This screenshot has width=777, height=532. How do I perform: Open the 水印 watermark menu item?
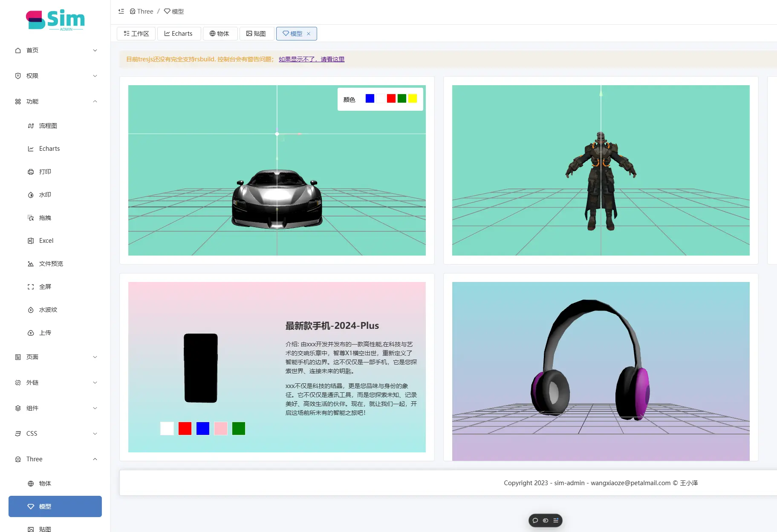tap(55, 195)
